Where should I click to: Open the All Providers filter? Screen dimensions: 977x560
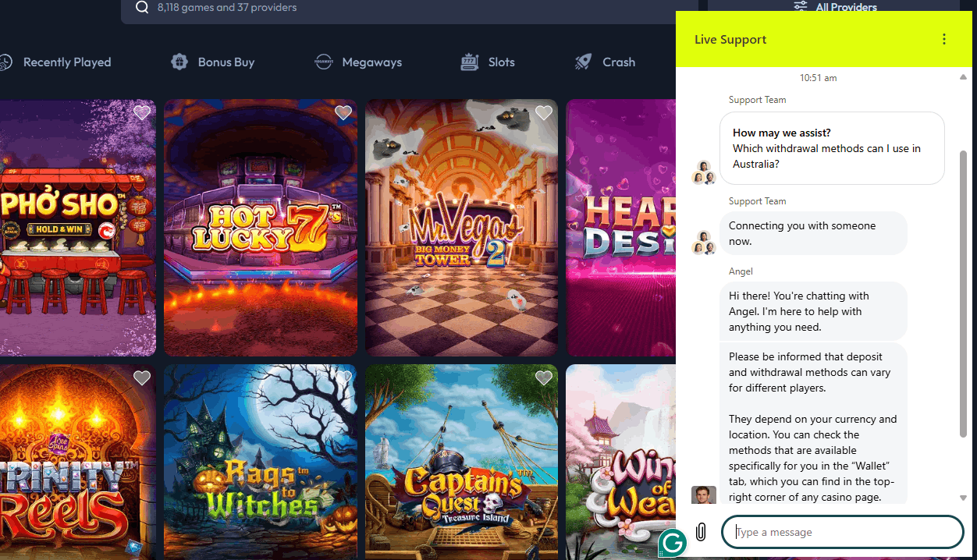[833, 6]
